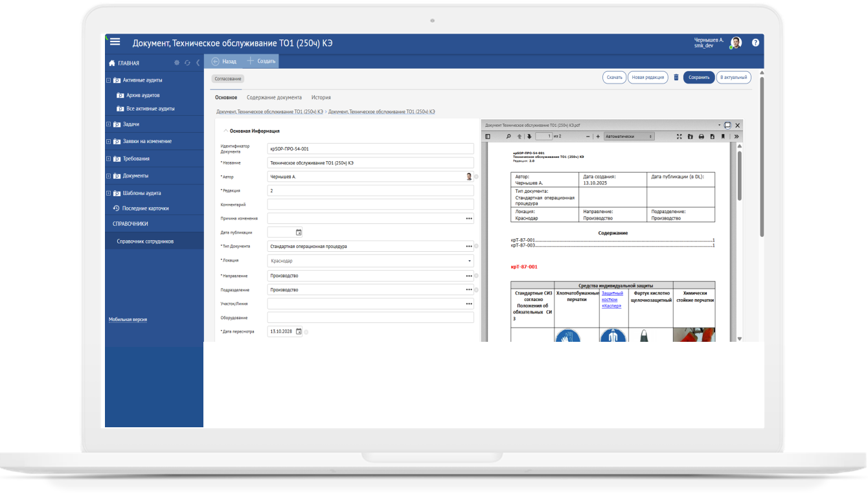Image resolution: width=868 pixels, height=503 pixels.
Task: Open the История tab
Action: pos(321,98)
